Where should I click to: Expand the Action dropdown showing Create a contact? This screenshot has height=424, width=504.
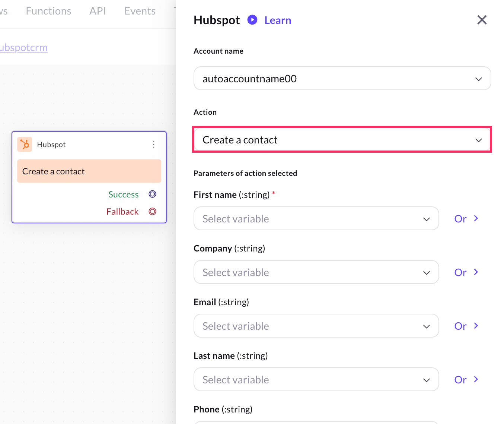[342, 140]
